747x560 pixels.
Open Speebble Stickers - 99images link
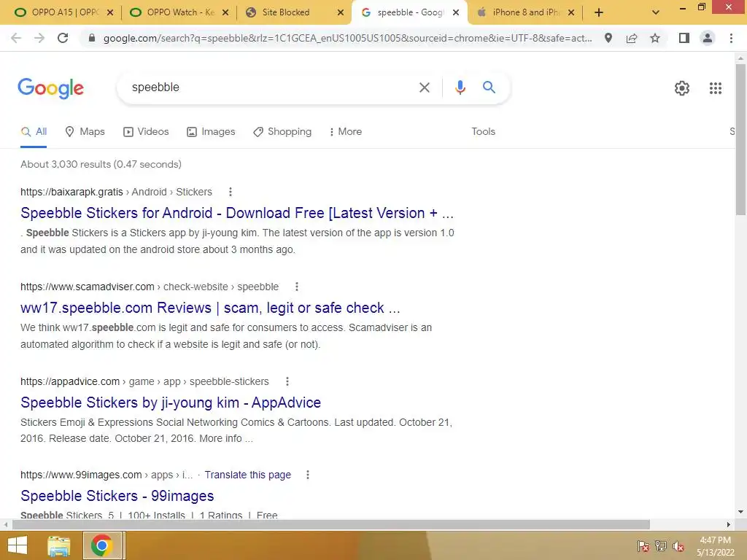tap(117, 496)
